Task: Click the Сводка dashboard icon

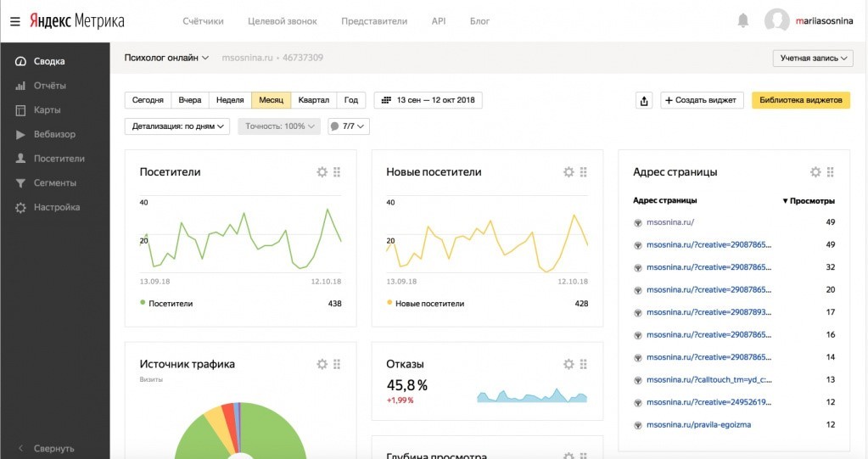Action: point(20,61)
